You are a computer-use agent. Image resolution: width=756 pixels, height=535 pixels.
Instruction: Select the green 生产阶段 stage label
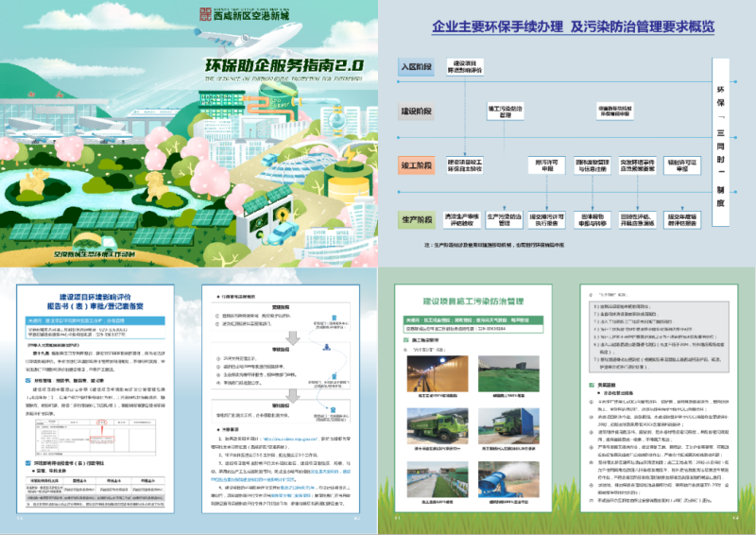click(x=416, y=218)
